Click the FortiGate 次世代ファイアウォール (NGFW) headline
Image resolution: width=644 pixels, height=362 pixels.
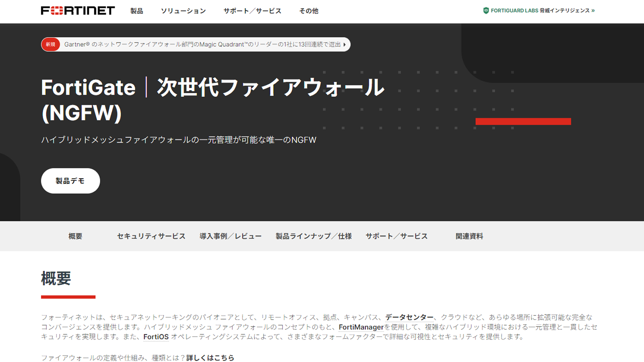(x=213, y=100)
